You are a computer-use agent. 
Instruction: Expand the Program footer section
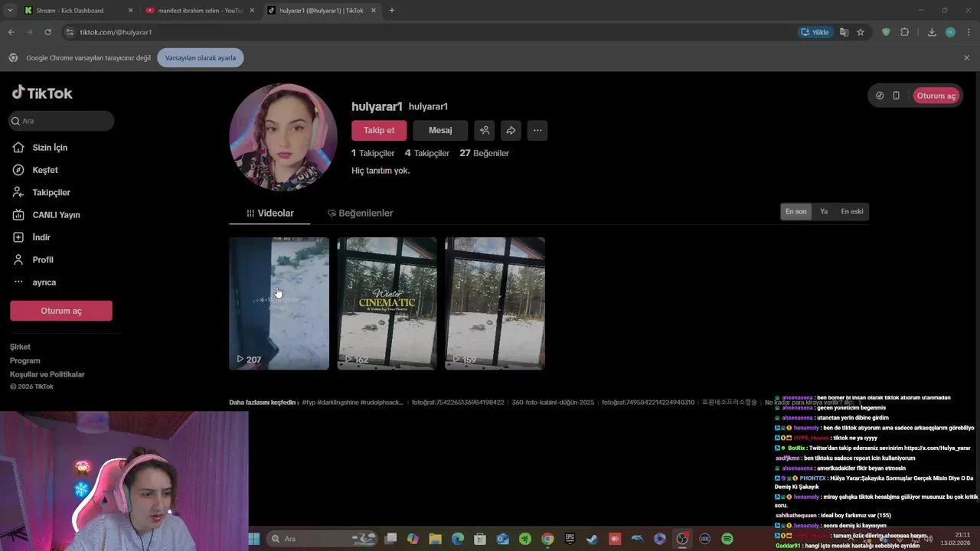point(25,360)
